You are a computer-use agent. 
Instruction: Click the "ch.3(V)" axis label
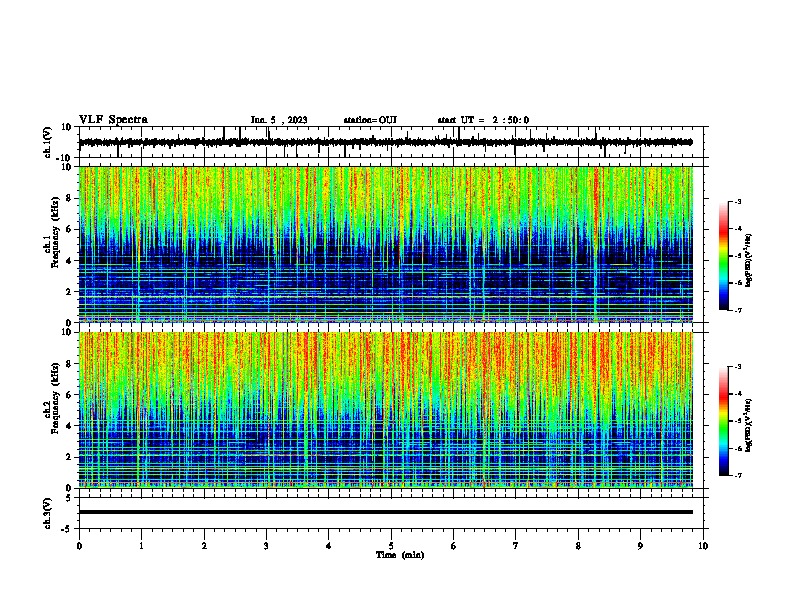48,513
